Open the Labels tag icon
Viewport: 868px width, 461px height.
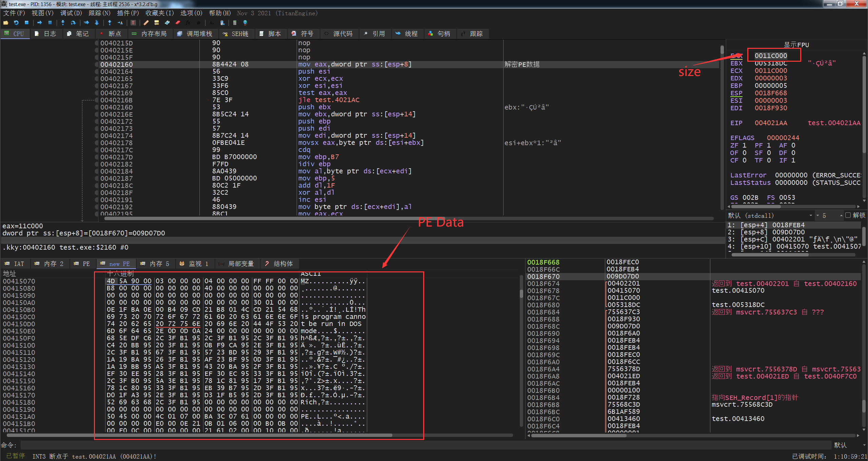click(167, 23)
